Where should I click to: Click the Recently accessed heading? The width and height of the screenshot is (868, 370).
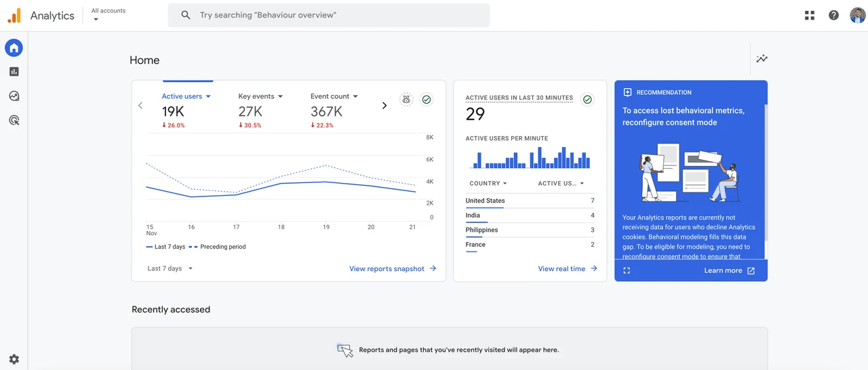171,310
